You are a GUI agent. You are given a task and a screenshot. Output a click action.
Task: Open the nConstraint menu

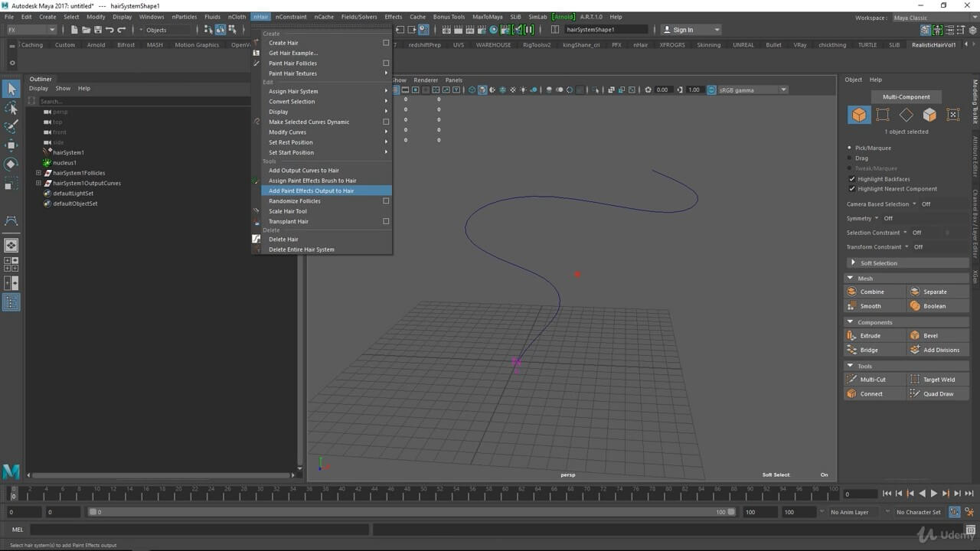[x=290, y=17]
